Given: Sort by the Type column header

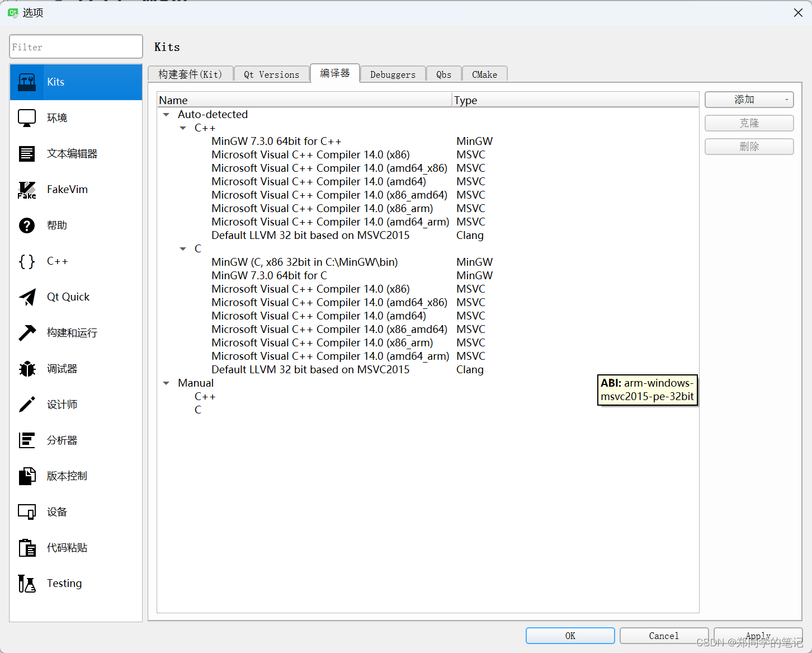Looking at the screenshot, I should coord(575,100).
